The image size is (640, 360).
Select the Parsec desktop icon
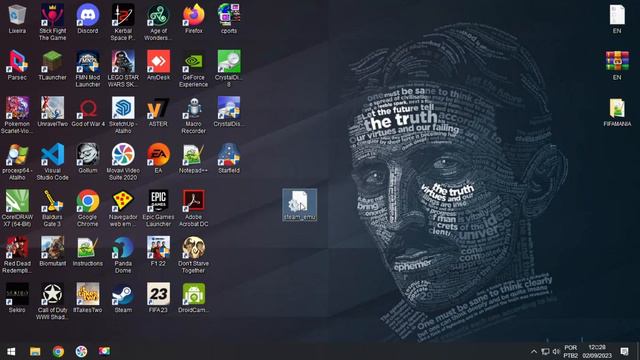coord(17,66)
